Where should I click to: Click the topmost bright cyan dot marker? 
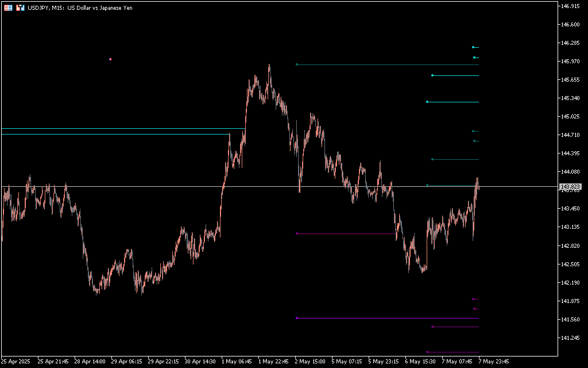tap(473, 47)
